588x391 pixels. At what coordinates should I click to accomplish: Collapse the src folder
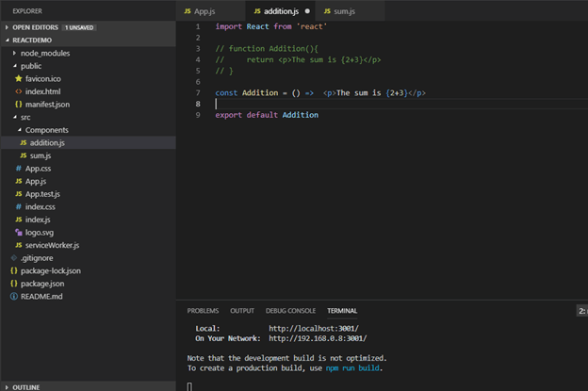[14, 117]
